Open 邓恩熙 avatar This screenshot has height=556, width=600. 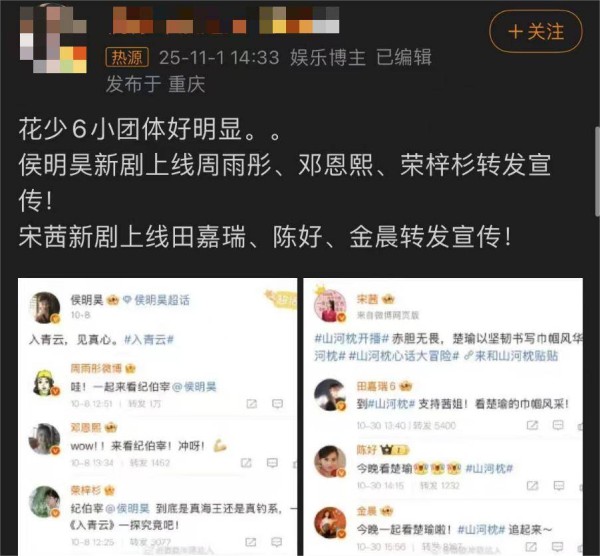pos(44,439)
